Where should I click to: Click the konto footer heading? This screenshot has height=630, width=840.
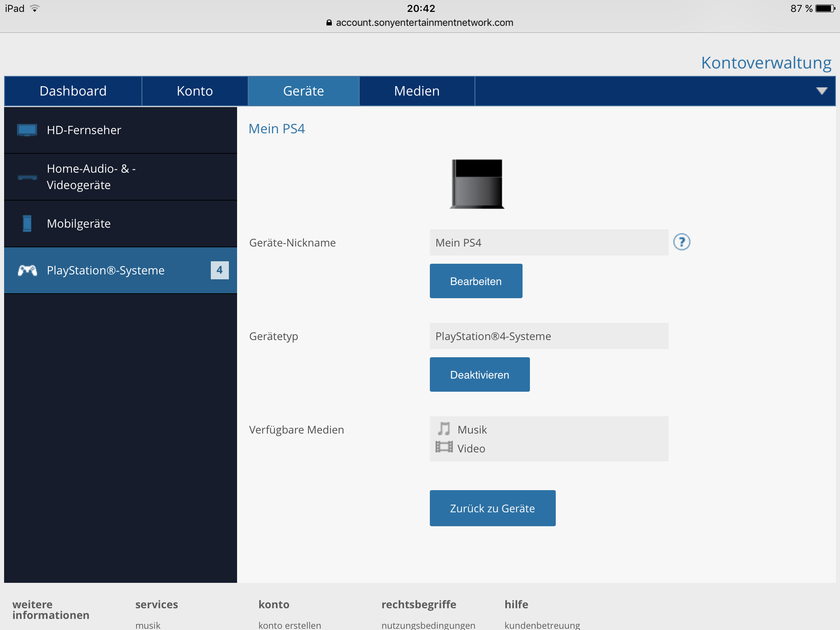(x=274, y=604)
